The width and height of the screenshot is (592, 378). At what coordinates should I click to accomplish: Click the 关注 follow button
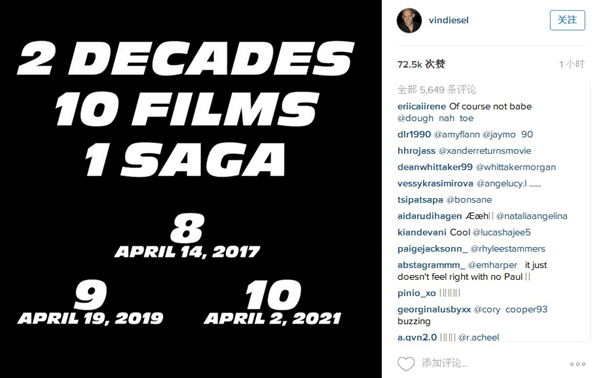point(567,20)
